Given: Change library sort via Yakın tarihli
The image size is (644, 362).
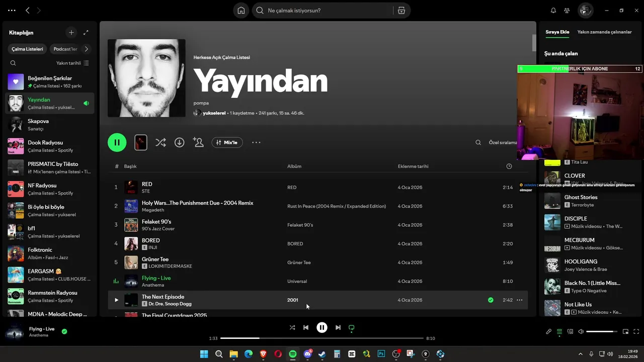Looking at the screenshot, I should pyautogui.click(x=72, y=63).
